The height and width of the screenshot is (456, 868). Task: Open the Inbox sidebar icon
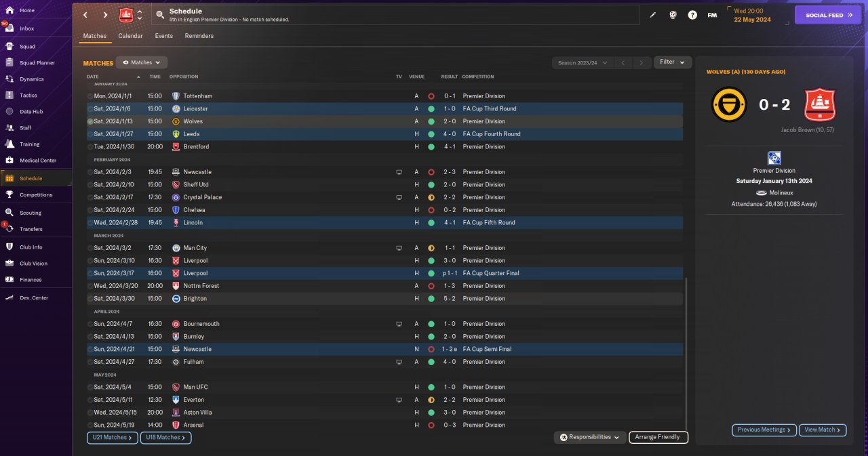pos(9,28)
